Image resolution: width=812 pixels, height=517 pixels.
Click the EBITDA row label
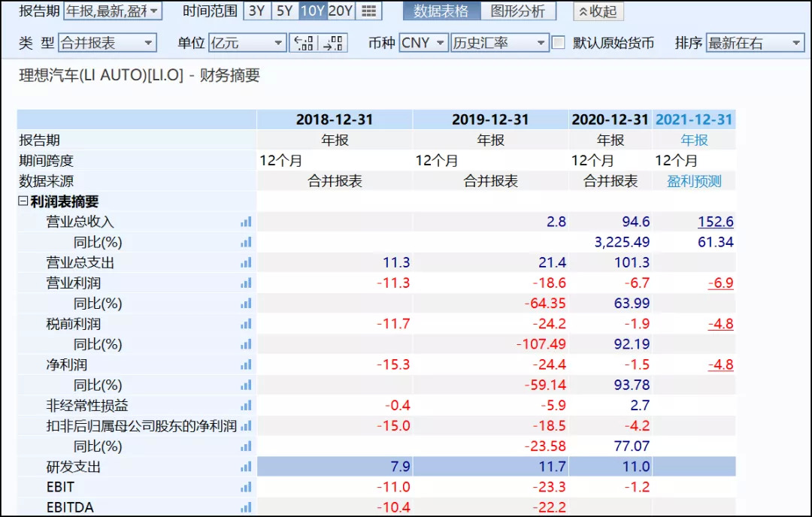pos(70,507)
